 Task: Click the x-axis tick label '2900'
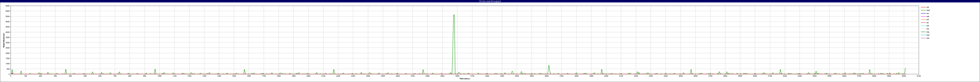442,76
